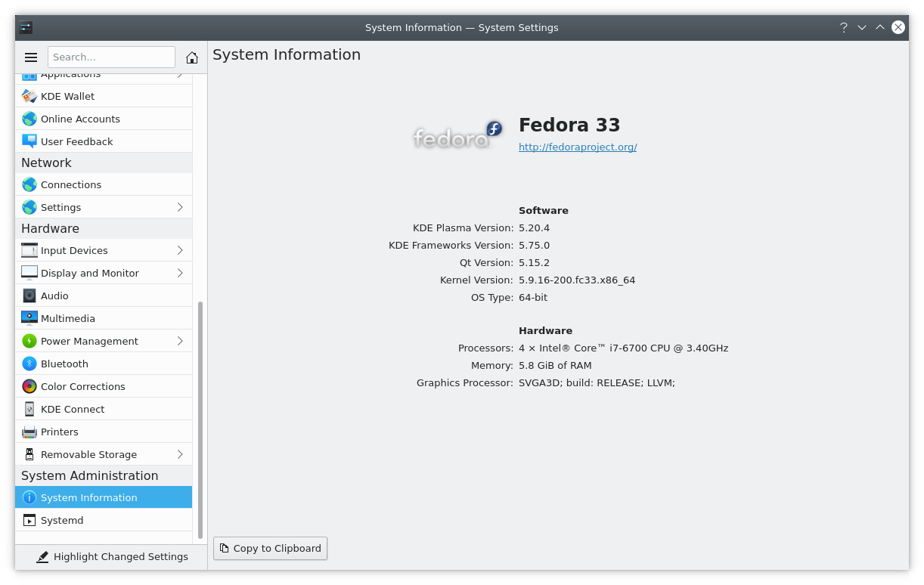Image resolution: width=924 pixels, height=585 pixels.
Task: Expand Input Devices chevron
Action: (x=180, y=250)
